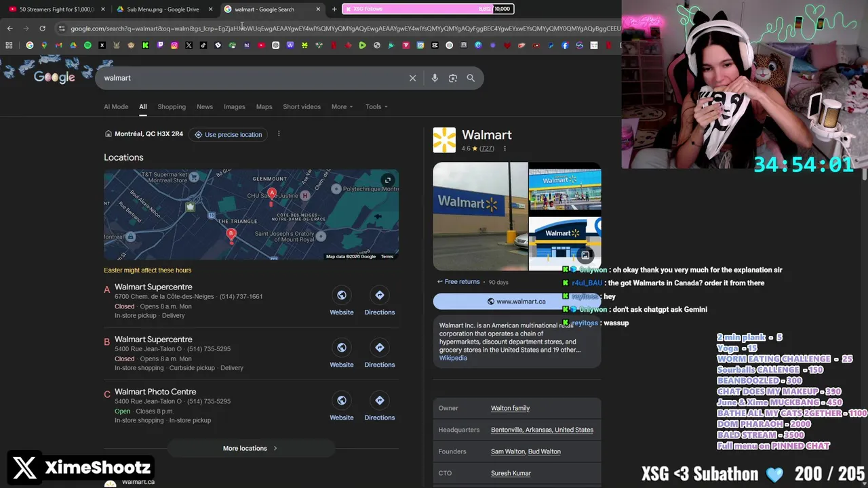Open the Google Drive bookmark icon

[x=73, y=45]
